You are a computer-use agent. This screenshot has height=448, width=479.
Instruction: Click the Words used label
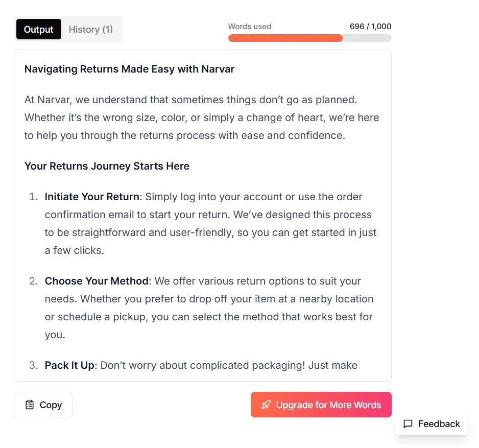[x=249, y=27]
